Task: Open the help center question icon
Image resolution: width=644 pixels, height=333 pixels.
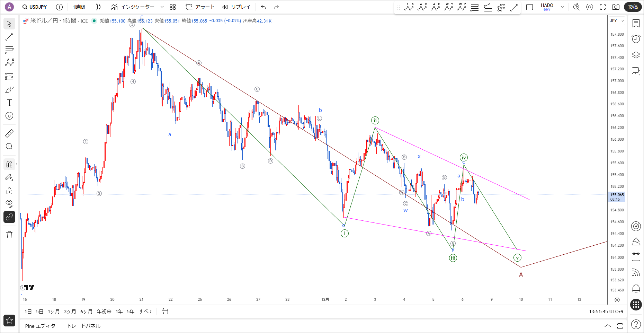Action: 636,325
